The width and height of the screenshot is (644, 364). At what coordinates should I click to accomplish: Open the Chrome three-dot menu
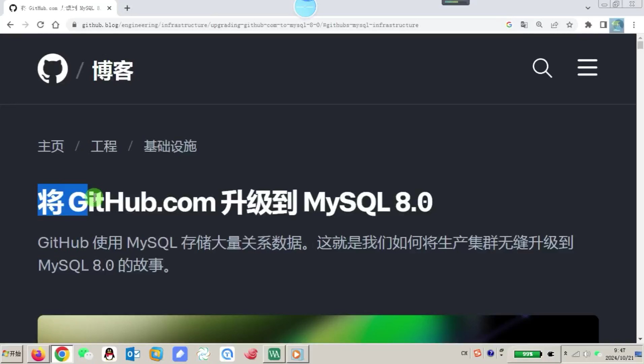(x=634, y=25)
